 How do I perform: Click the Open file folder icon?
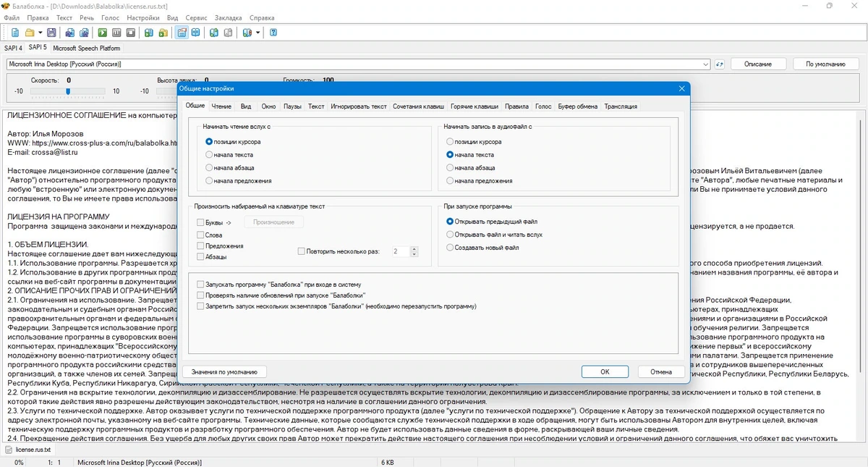30,33
